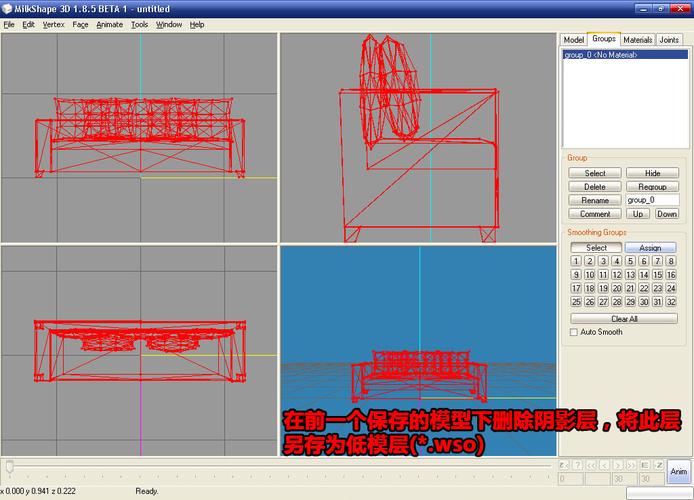Expand the Animate menu
The height and width of the screenshot is (500, 694).
109,24
